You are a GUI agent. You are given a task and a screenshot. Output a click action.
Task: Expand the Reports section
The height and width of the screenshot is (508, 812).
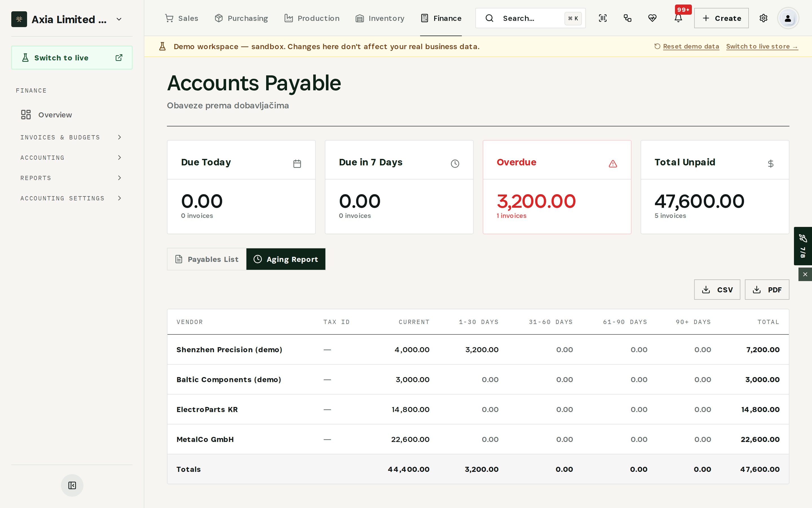coord(72,178)
